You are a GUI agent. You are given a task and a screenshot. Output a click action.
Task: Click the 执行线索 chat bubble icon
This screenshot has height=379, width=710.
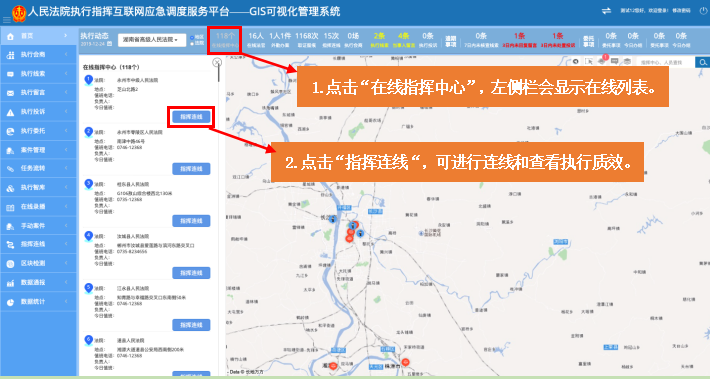pos(10,74)
